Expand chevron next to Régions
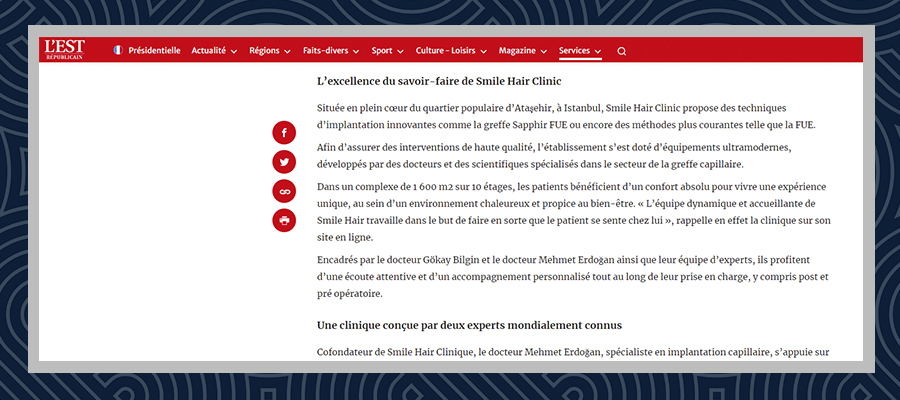 click(x=288, y=51)
